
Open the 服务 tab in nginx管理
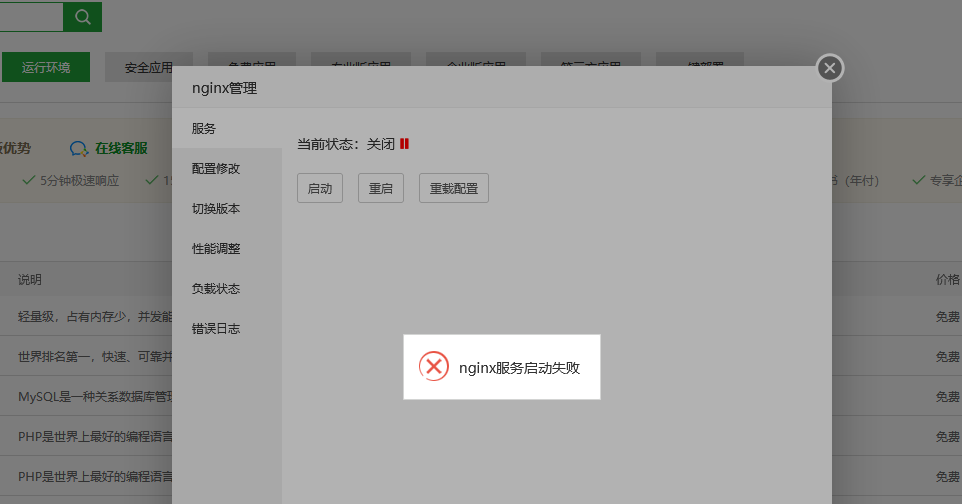click(227, 128)
